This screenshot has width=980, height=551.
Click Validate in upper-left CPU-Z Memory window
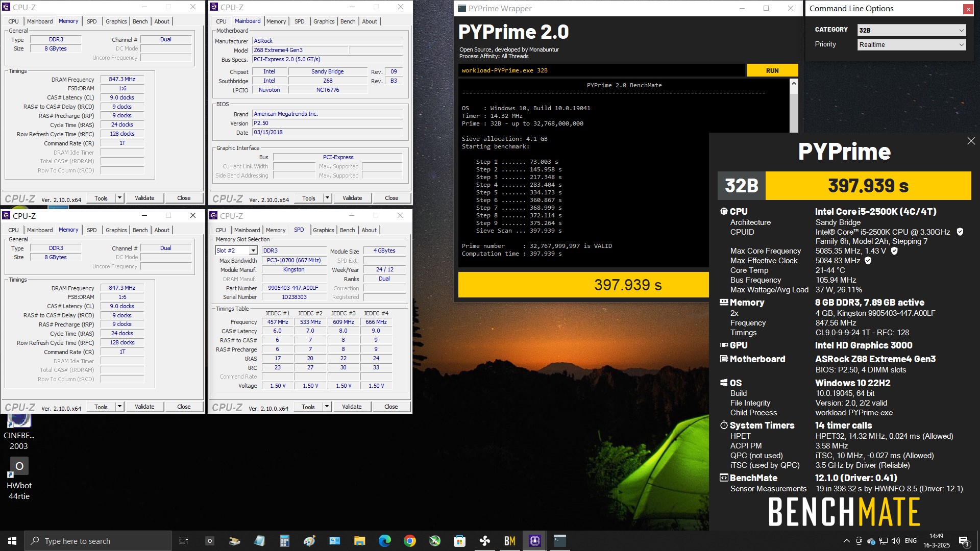144,198
